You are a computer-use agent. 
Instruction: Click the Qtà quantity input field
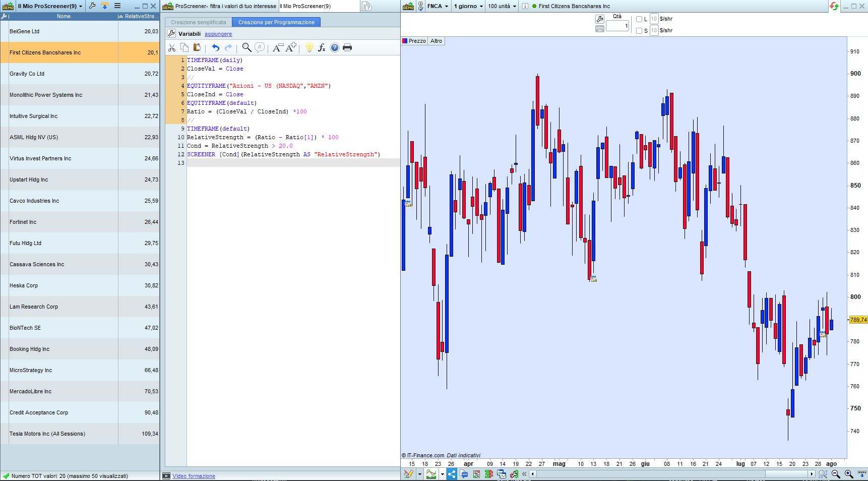617,26
